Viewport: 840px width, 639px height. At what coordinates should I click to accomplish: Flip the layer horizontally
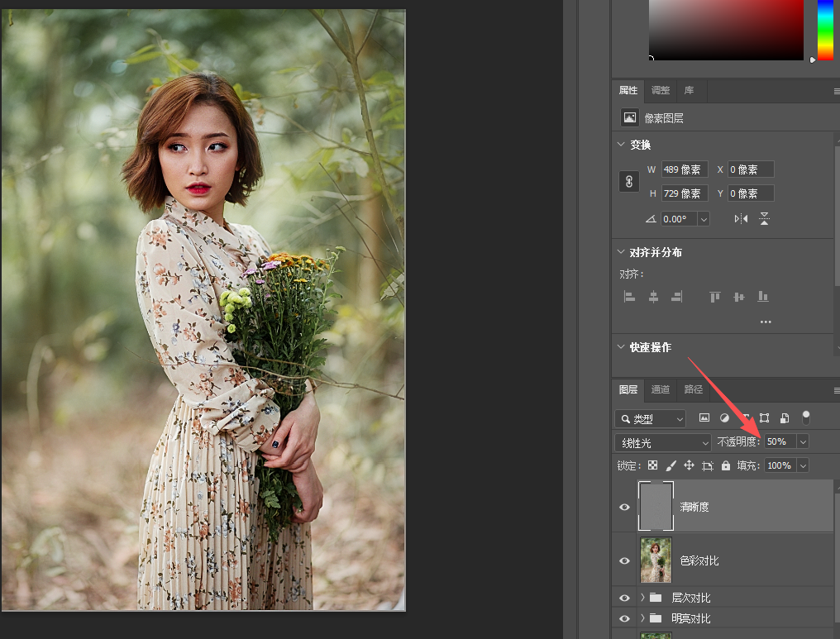click(x=741, y=218)
